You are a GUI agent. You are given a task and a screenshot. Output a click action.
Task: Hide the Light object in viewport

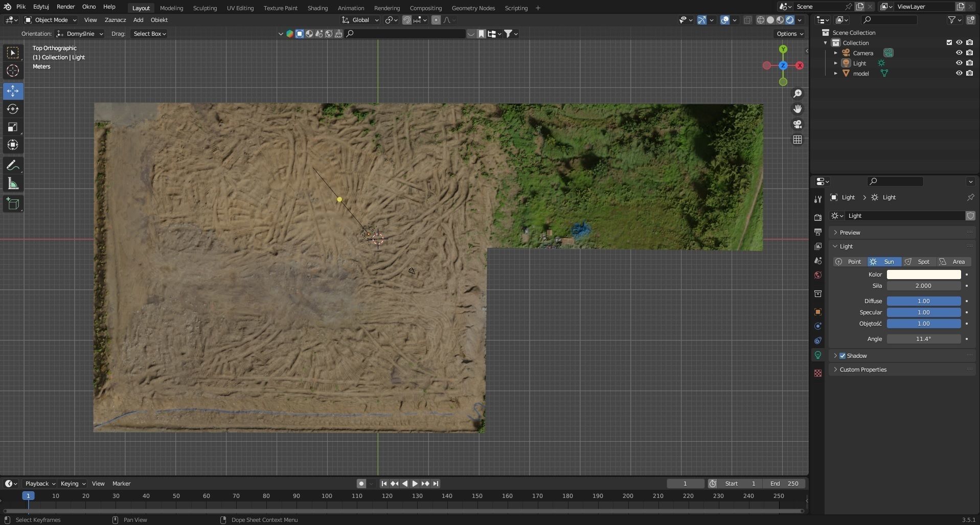pyautogui.click(x=959, y=63)
